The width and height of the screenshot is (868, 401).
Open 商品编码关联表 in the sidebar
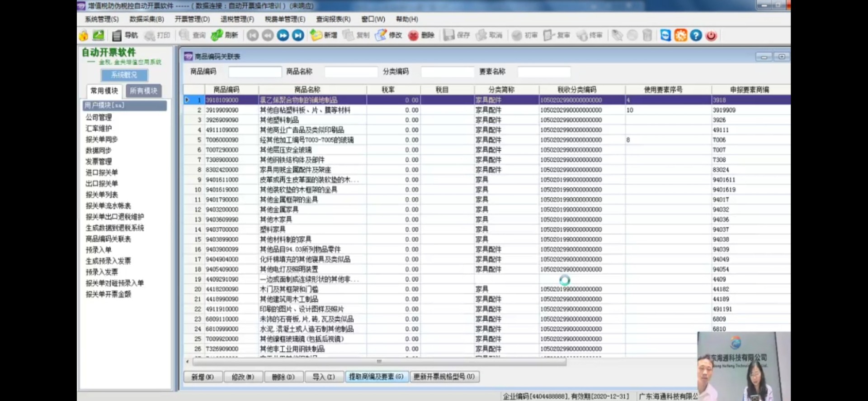[x=108, y=239]
